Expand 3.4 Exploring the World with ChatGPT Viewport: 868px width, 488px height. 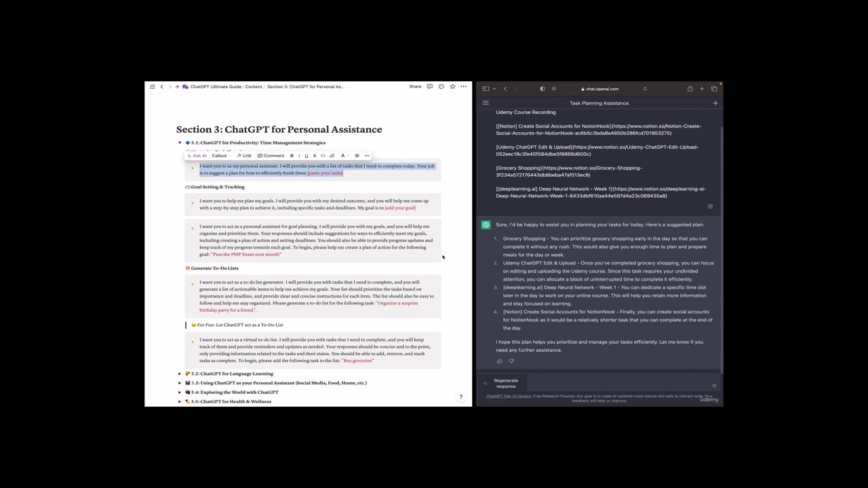[180, 392]
